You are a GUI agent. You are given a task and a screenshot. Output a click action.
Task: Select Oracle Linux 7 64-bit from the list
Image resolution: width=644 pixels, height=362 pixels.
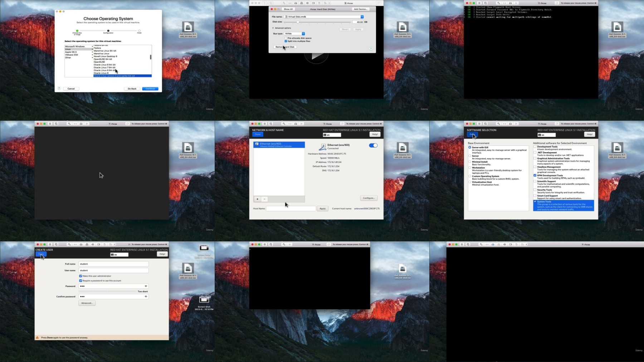[x=104, y=67]
